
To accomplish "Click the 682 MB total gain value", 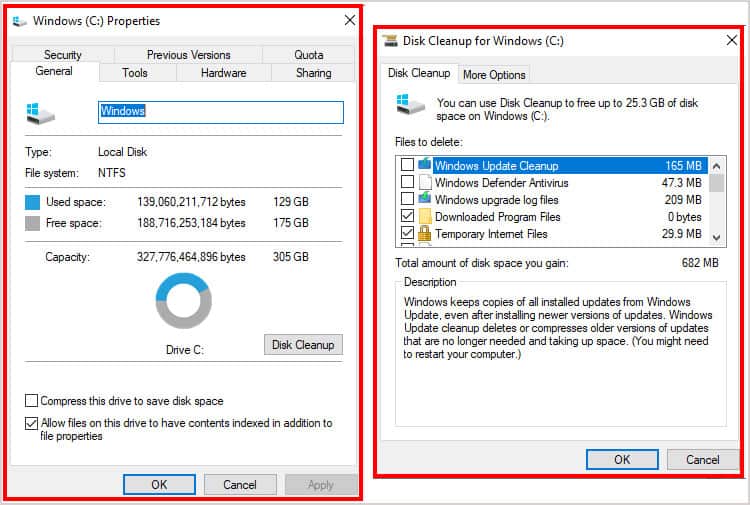I will tap(700, 263).
